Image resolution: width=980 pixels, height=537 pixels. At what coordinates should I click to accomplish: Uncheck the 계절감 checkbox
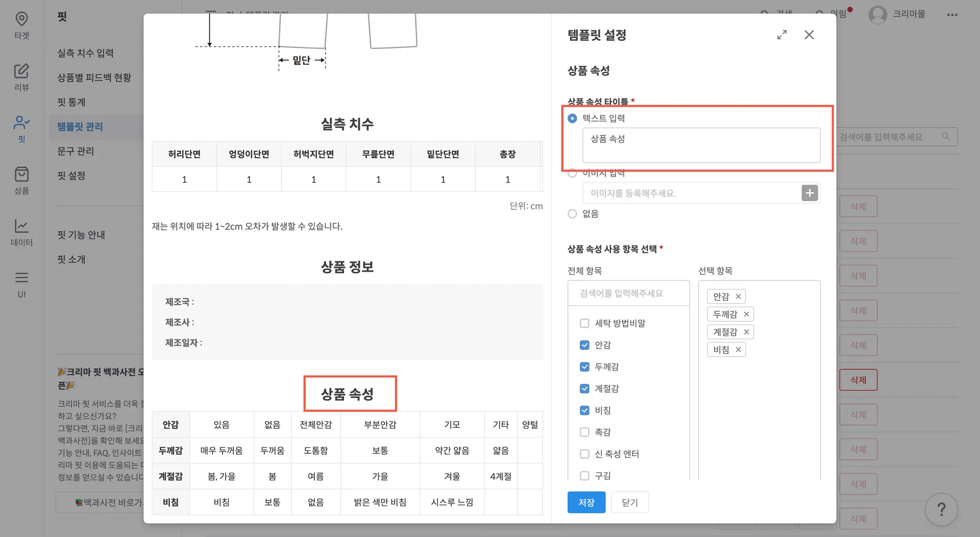[584, 389]
